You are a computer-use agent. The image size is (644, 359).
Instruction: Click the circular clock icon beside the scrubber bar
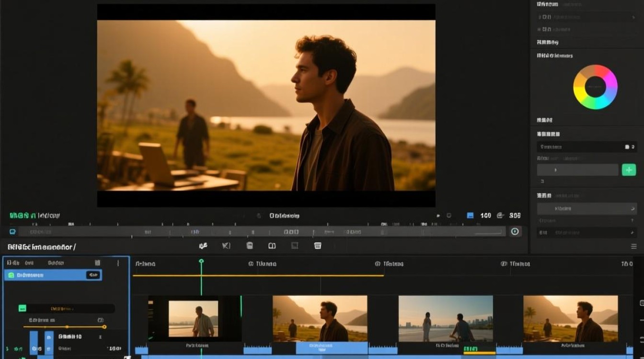[515, 231]
